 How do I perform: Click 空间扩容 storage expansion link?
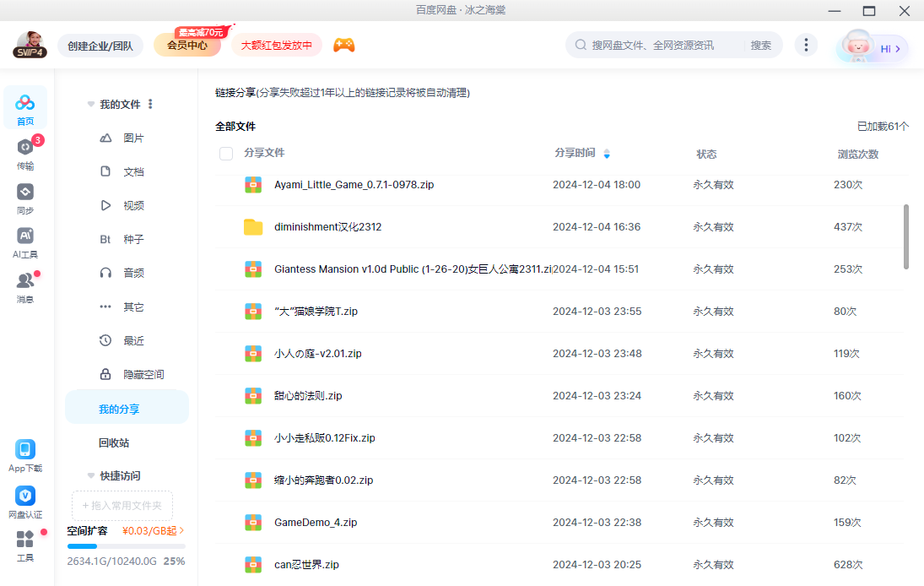pyautogui.click(x=87, y=530)
